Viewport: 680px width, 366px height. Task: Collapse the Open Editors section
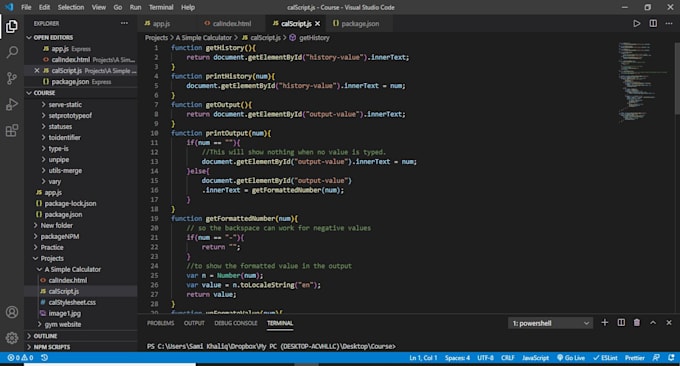(x=82, y=38)
